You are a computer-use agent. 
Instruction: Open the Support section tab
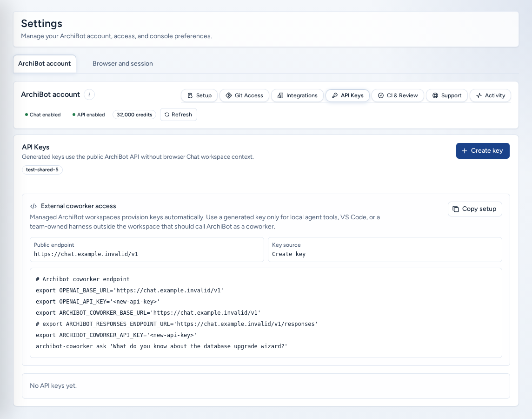pos(447,95)
